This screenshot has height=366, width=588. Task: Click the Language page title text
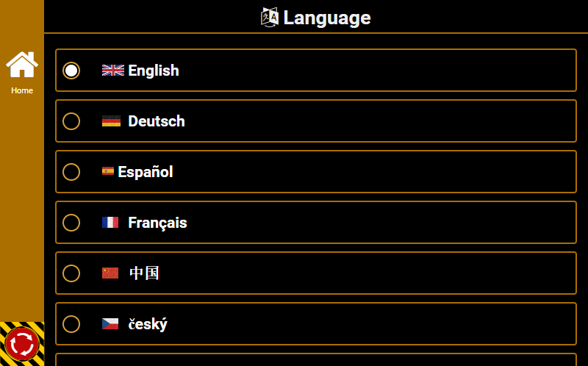point(327,18)
